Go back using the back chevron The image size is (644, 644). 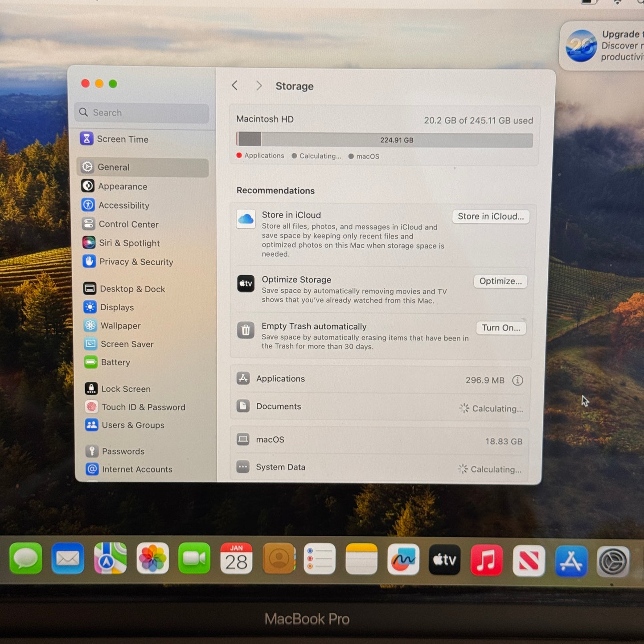tap(235, 85)
